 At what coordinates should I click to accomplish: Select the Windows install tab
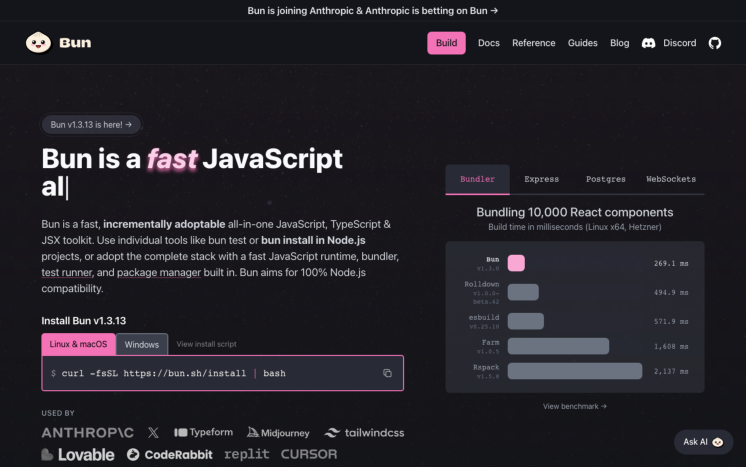pos(142,344)
